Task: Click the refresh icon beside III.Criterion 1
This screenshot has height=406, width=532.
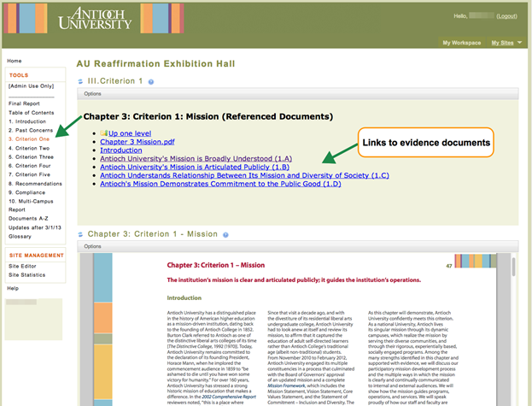Action: [x=80, y=81]
